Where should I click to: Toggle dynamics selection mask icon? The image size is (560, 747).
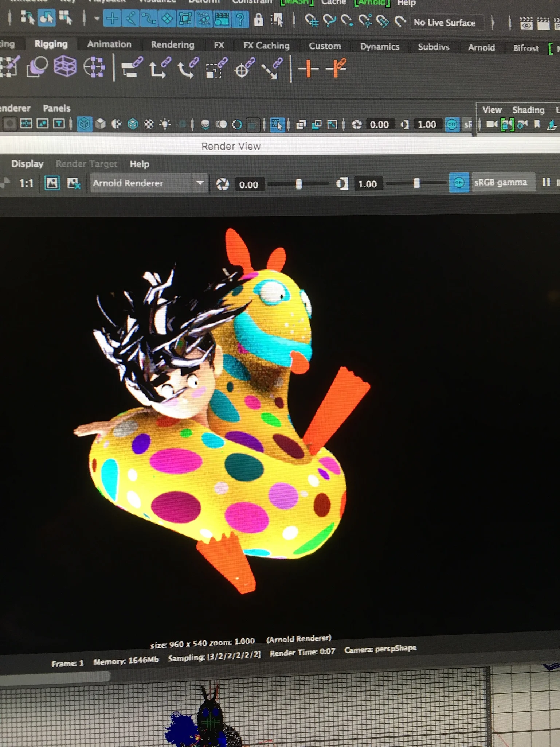[x=203, y=19]
